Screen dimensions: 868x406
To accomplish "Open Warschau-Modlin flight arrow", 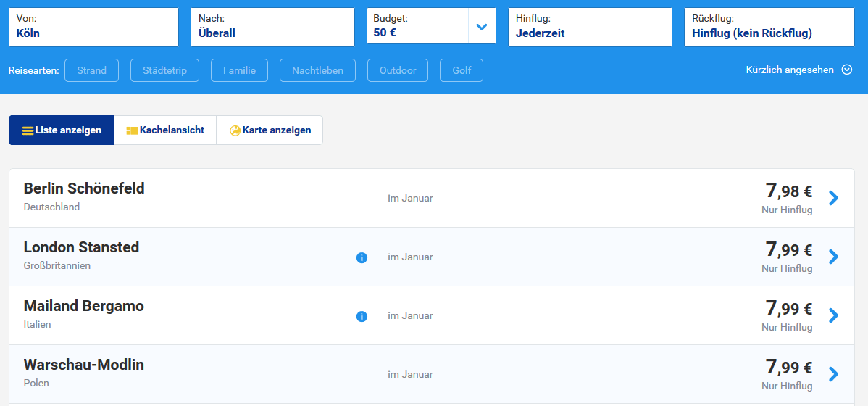I will coord(833,374).
